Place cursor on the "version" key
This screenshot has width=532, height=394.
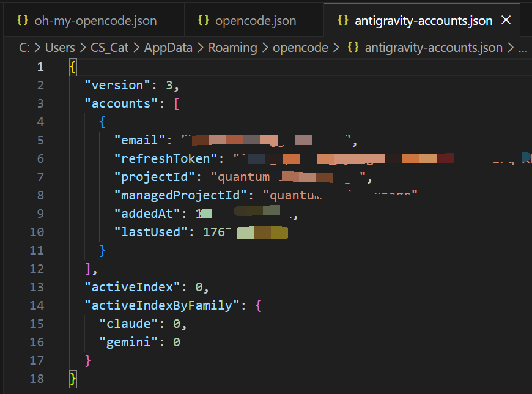pos(117,85)
